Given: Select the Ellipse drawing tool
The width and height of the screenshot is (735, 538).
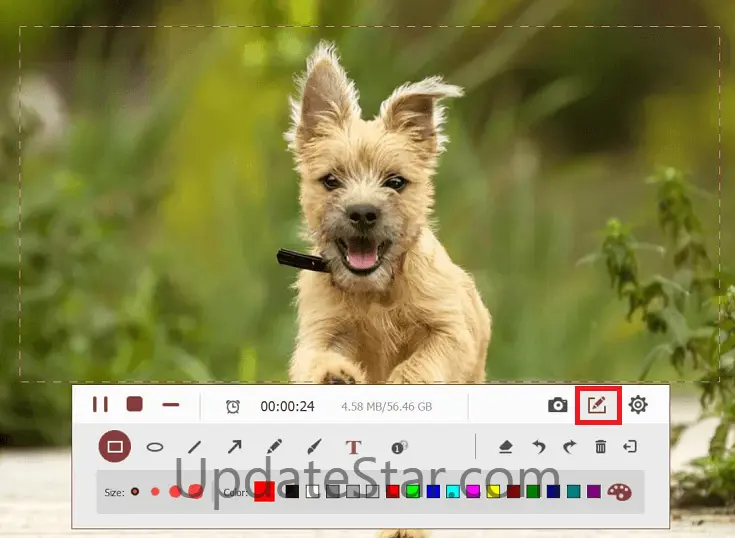Looking at the screenshot, I should pos(155,447).
